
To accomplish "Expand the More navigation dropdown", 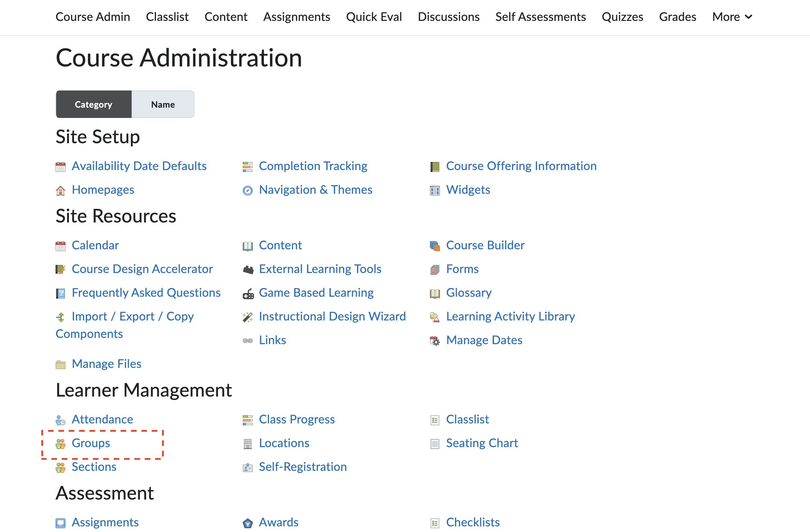I will 732,17.
